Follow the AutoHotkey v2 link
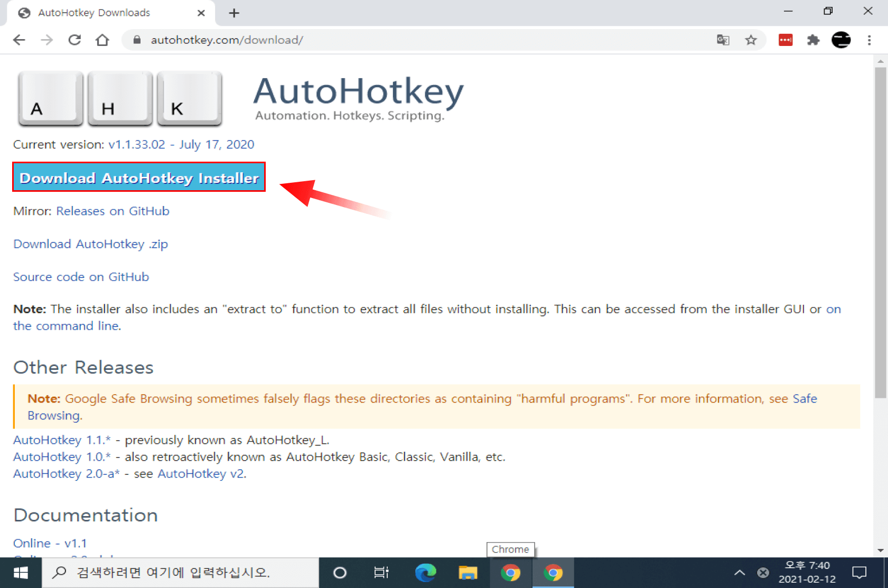This screenshot has height=588, width=888. click(x=201, y=474)
